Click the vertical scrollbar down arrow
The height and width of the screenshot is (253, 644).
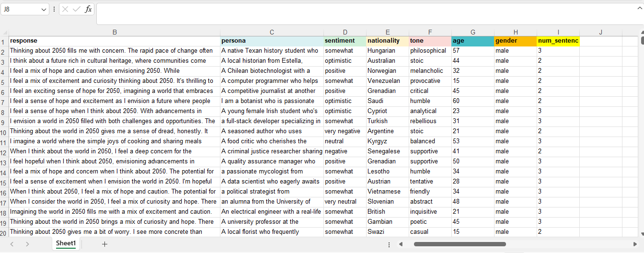coord(642,234)
